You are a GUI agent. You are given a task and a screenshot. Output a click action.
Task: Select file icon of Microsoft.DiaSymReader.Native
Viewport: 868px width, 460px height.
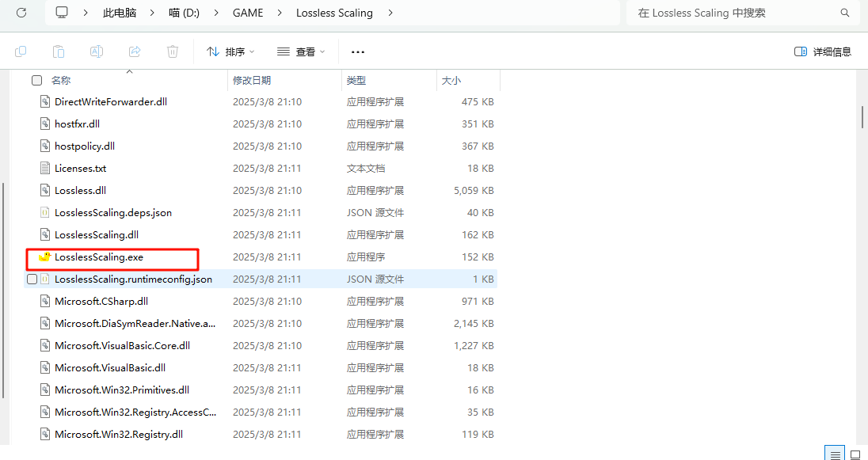[45, 323]
